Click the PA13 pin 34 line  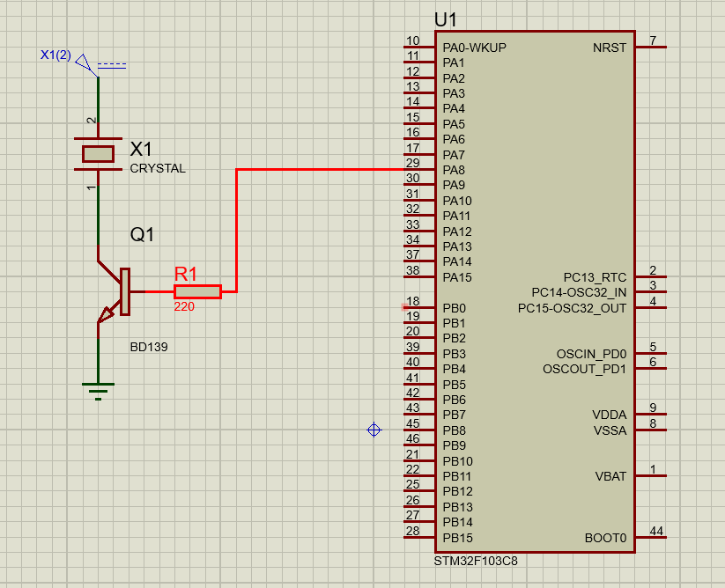(x=420, y=246)
